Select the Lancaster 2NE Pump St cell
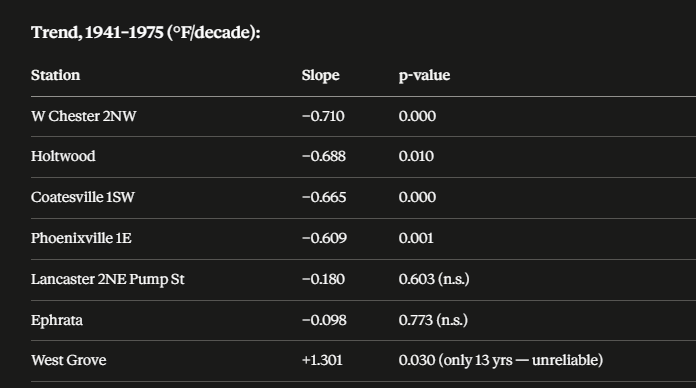 click(108, 279)
